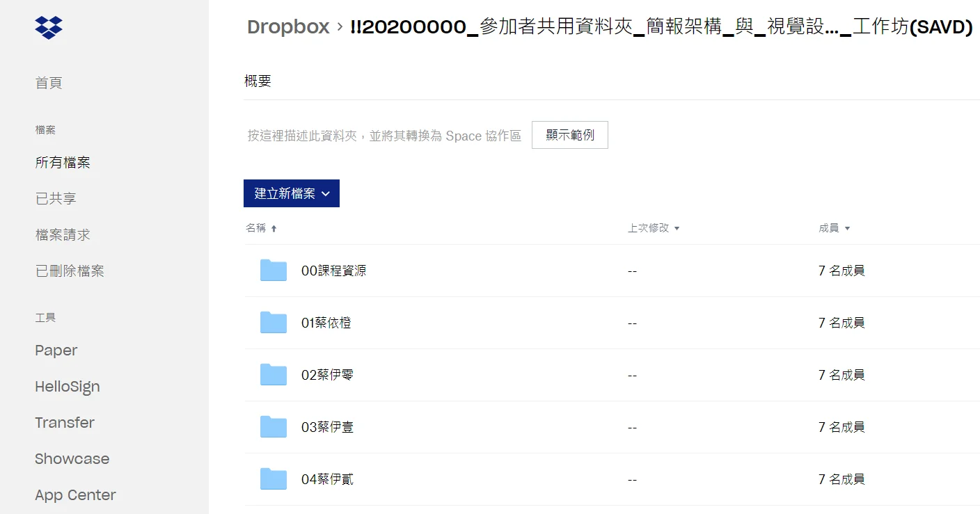View the 7 名成員 for 03蔡伊壹

click(841, 427)
